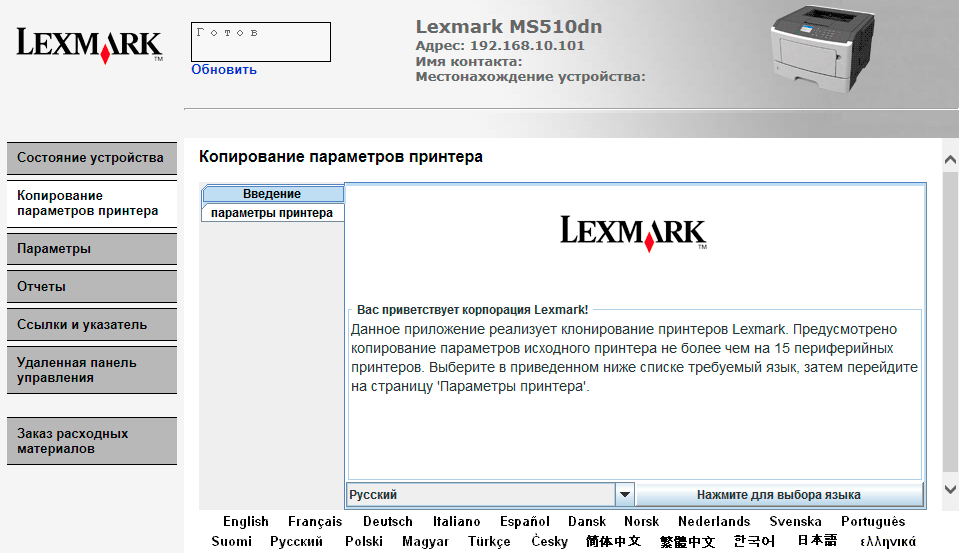Click the Готов status display box
Viewport: 959px width, 553px height.
(x=261, y=42)
